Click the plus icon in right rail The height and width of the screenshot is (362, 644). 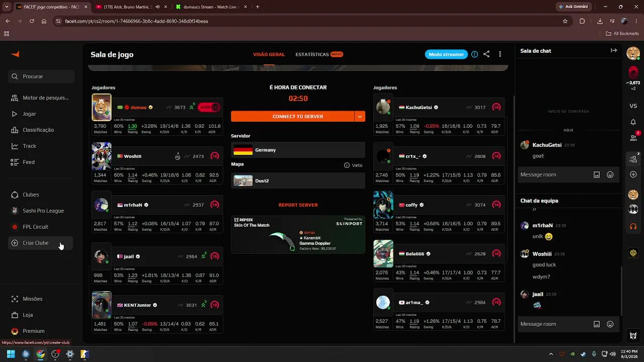[633, 174]
